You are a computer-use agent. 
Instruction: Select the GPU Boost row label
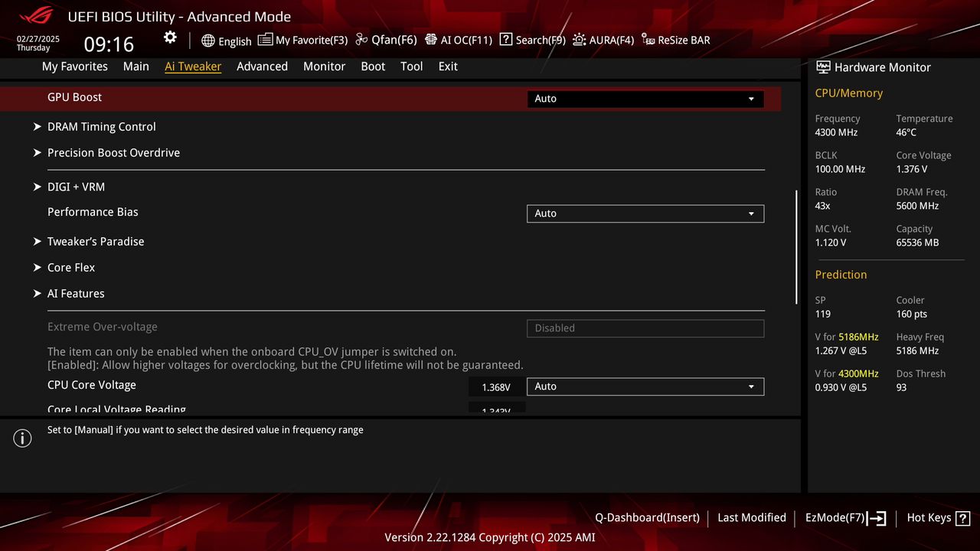tap(74, 97)
